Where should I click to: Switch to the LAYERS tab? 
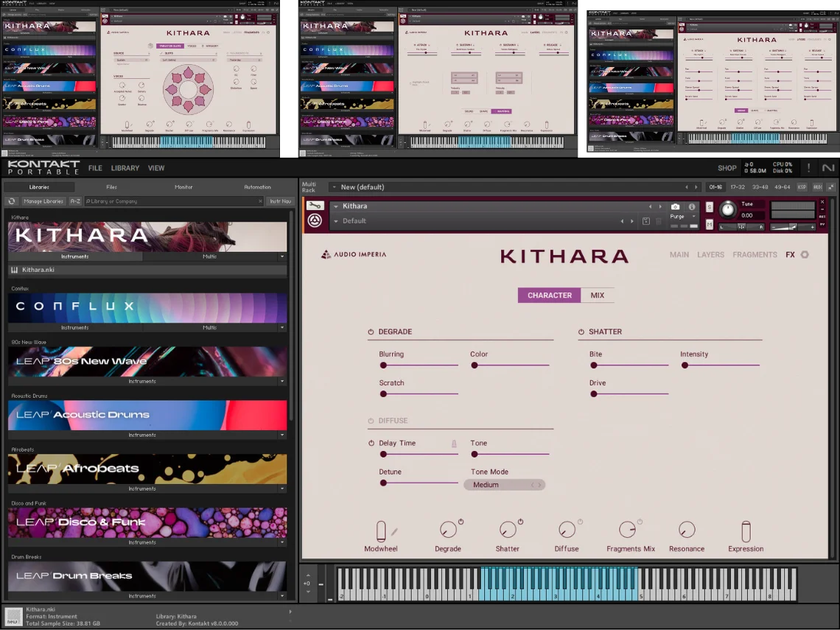tap(710, 255)
